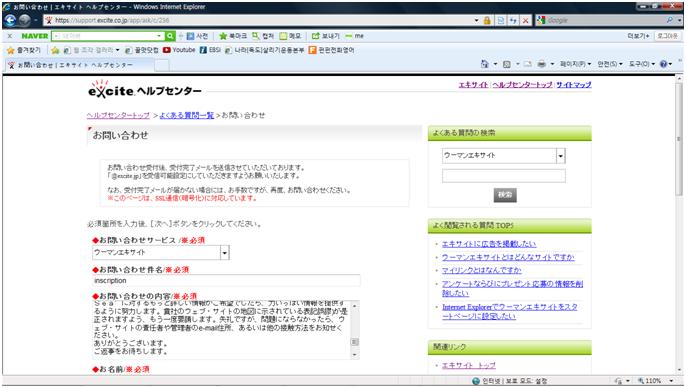The image size is (686, 388).
Task: Click the favorites star icon
Action: click(x=11, y=50)
